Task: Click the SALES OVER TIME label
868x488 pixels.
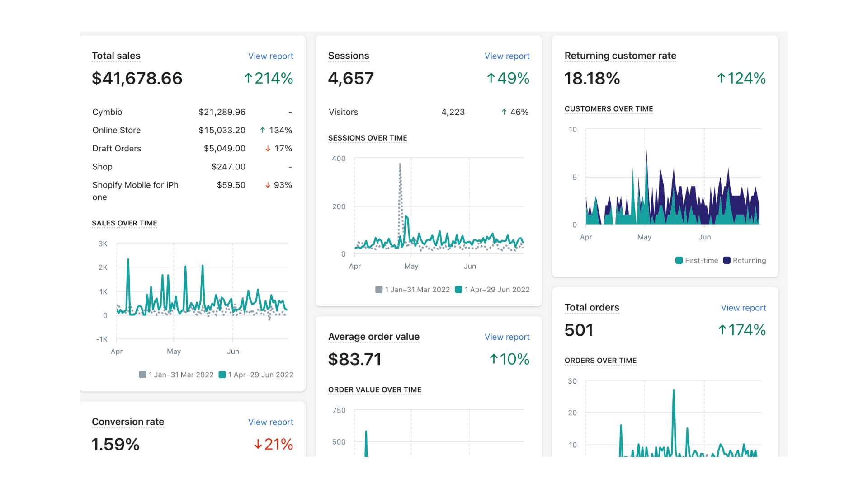Action: coord(124,223)
